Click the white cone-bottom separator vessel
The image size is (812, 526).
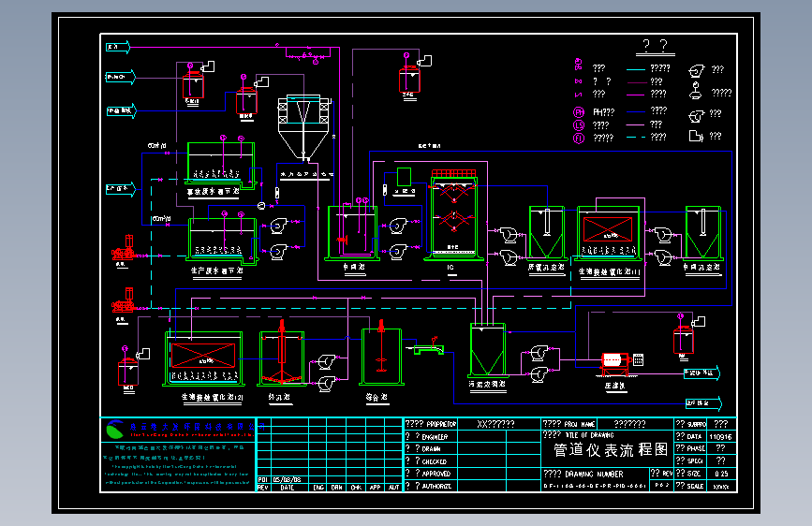(x=303, y=127)
